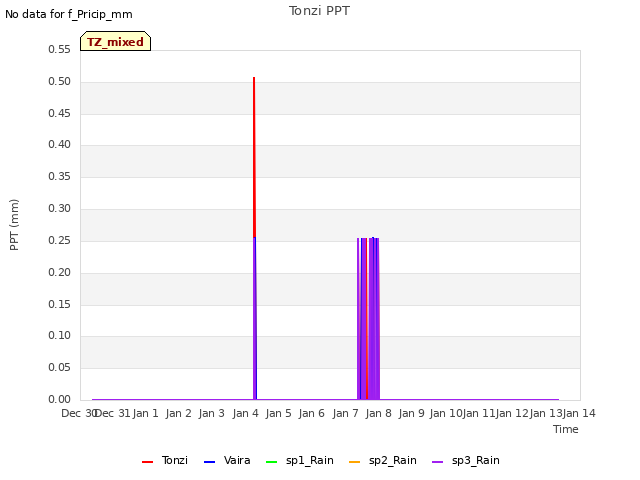
Task: Click the 0.10 y-axis tick label
Action: 60,336
